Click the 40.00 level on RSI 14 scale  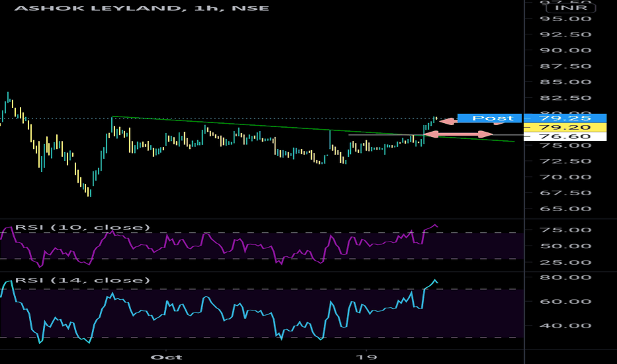(565, 326)
